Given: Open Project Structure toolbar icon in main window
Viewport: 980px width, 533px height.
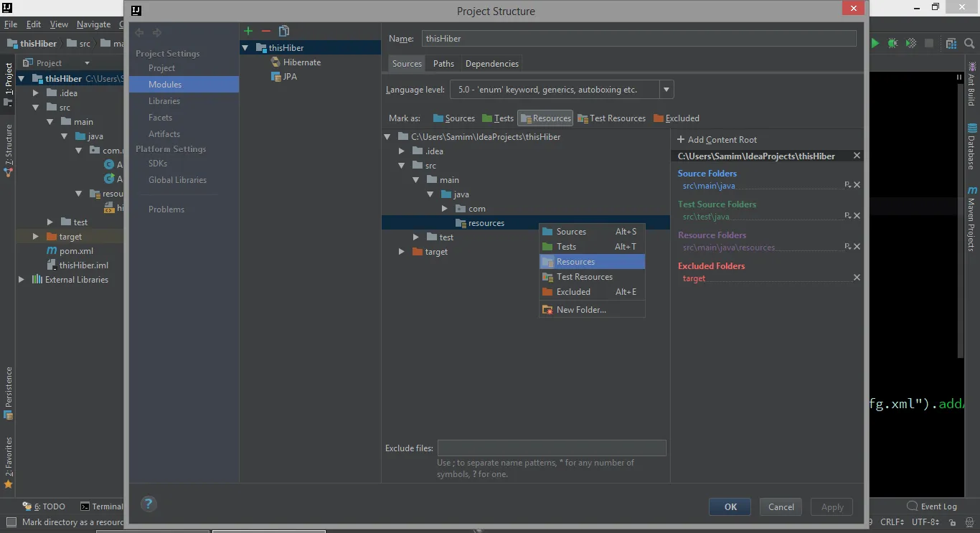Looking at the screenshot, I should pyautogui.click(x=951, y=43).
